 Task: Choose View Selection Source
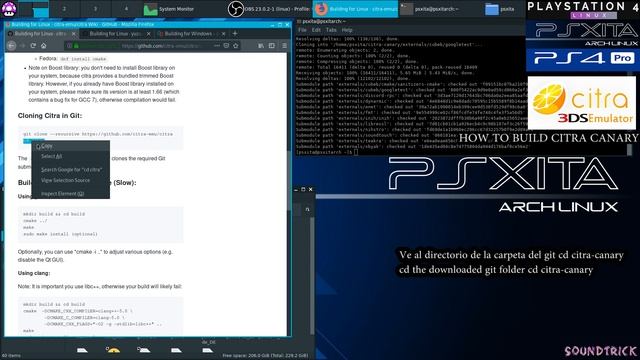71,180
